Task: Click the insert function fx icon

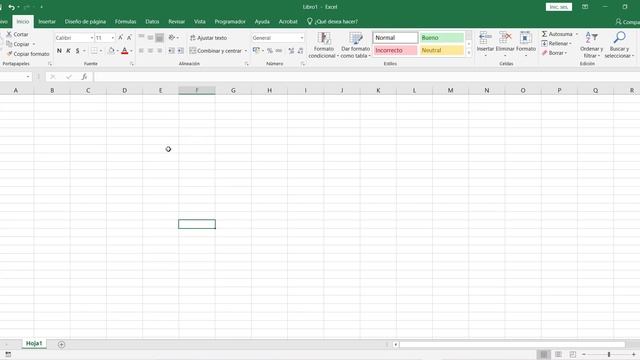Action: (84, 77)
